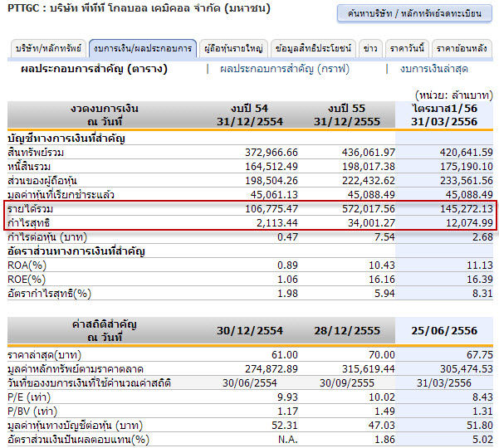499x448 pixels.
Task: Click total revenue value 572,017.56
Action: [369, 209]
